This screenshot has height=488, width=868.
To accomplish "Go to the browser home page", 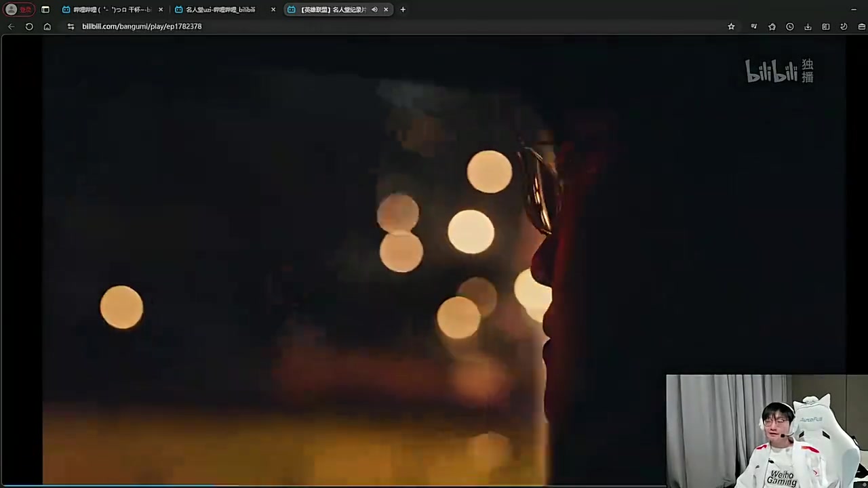I will tap(47, 26).
